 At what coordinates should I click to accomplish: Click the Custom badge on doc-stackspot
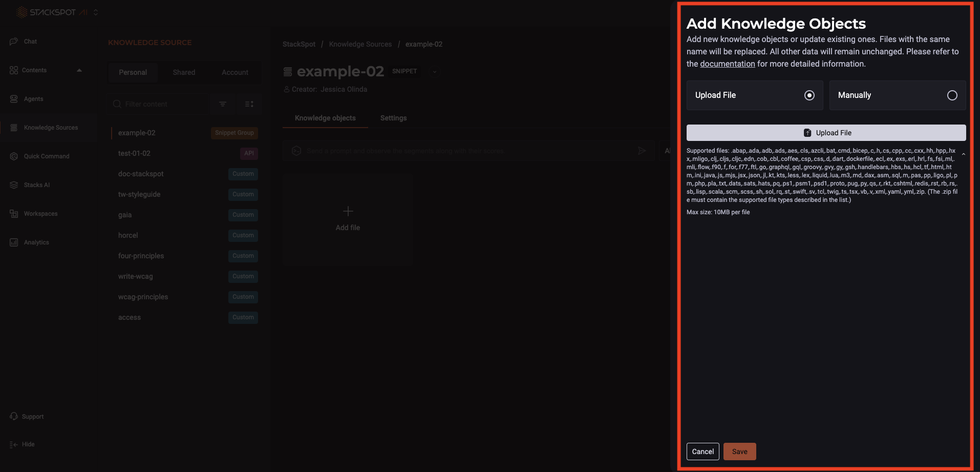click(243, 174)
